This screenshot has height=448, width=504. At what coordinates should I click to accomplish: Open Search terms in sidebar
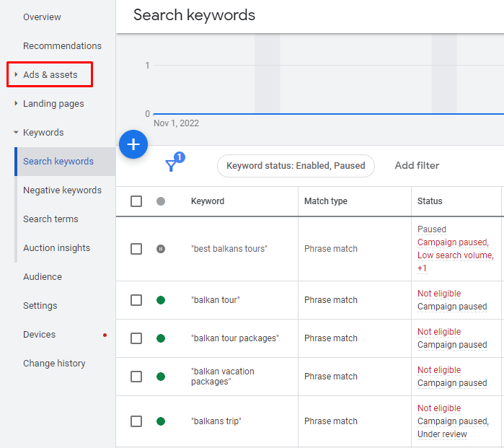pos(50,219)
